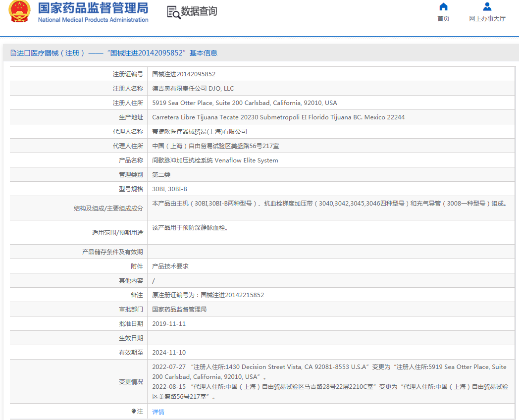
Task: Select the 2022-08-15 change record
Action: click(x=330, y=392)
